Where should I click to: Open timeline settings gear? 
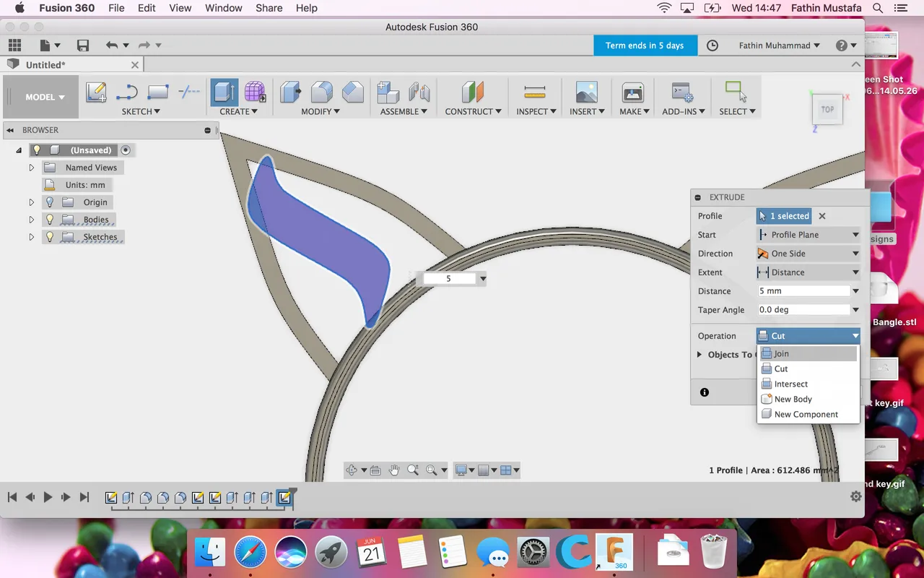(856, 496)
